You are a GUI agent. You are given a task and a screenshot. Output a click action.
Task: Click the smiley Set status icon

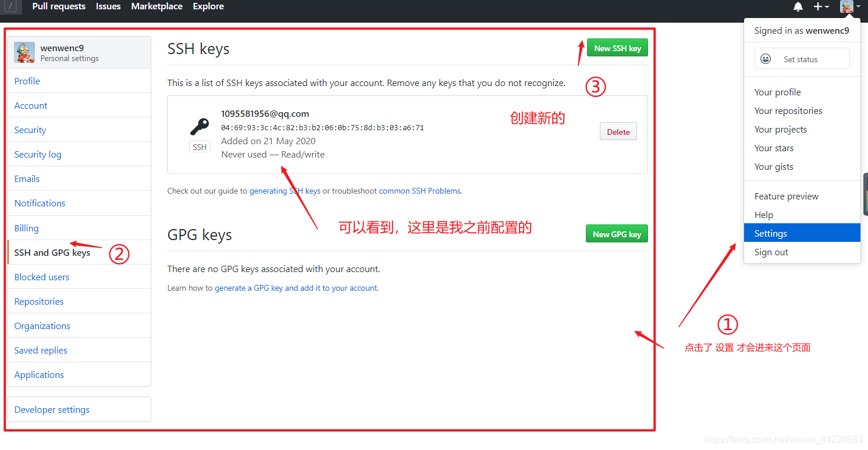tap(766, 59)
